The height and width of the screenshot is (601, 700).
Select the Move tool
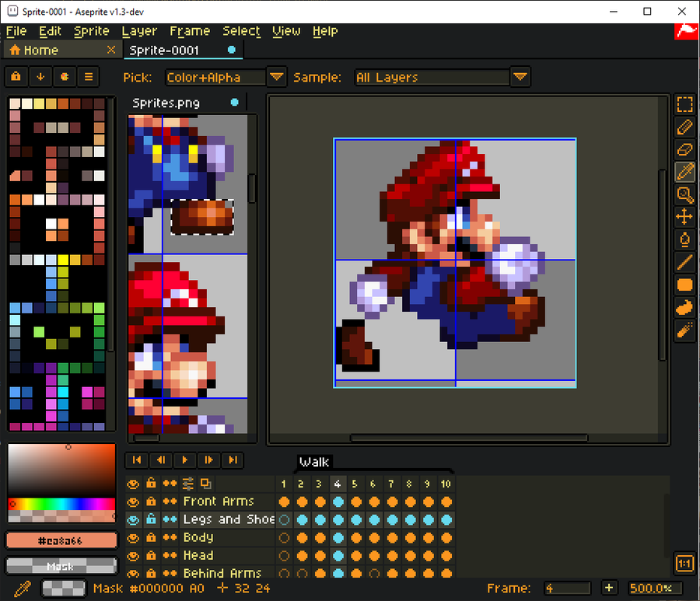(684, 217)
